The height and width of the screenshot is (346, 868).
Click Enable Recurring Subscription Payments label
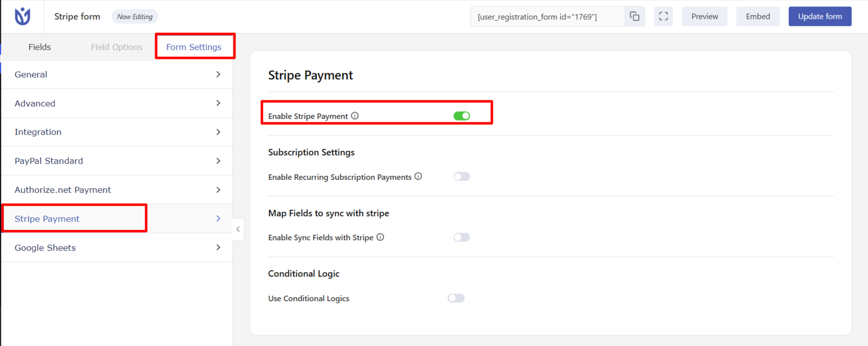pyautogui.click(x=340, y=177)
